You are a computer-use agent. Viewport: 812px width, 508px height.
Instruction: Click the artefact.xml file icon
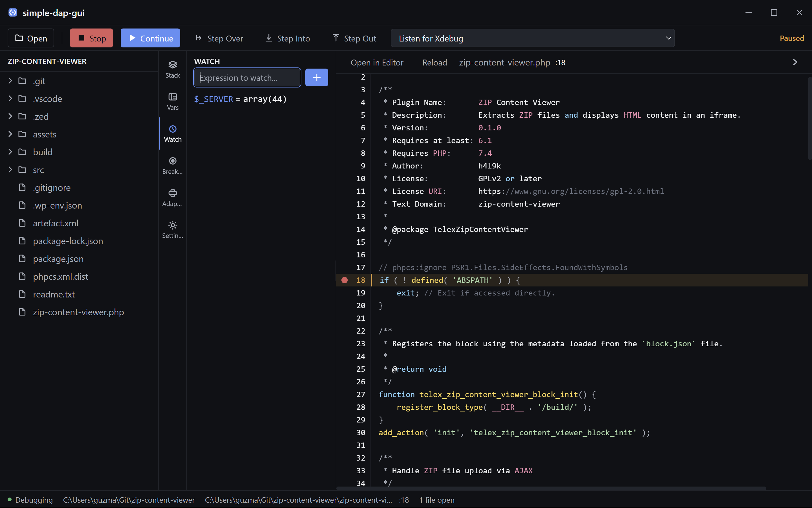tap(22, 223)
